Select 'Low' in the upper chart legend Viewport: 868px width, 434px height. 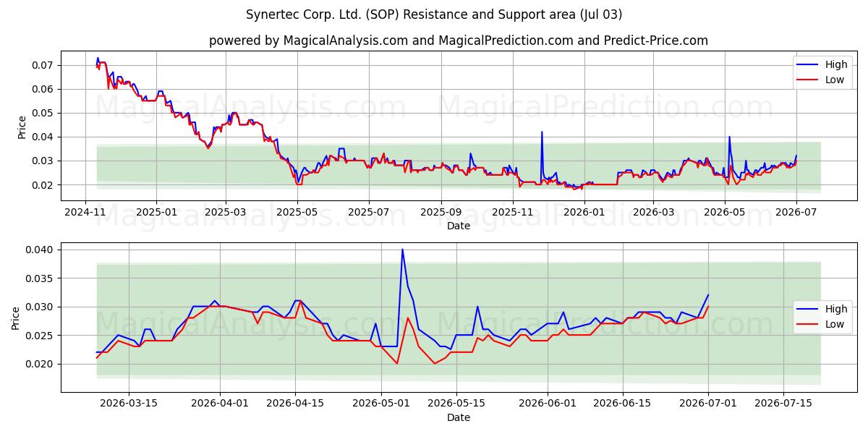[x=835, y=80]
